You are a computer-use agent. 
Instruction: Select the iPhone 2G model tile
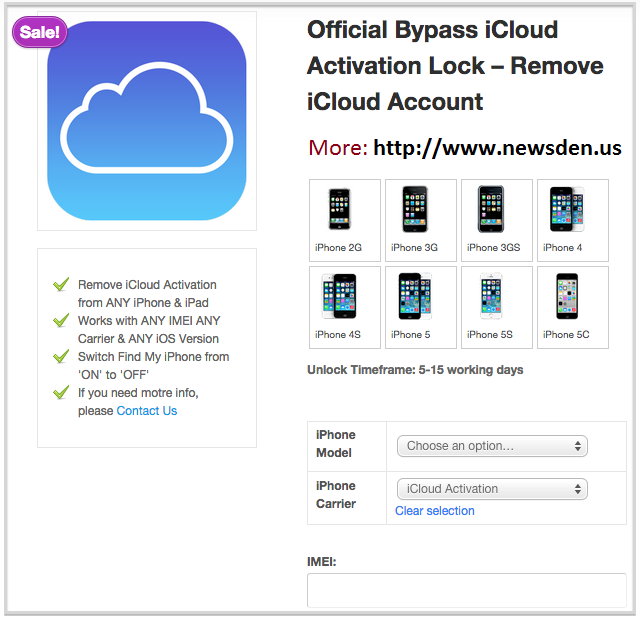pyautogui.click(x=344, y=220)
